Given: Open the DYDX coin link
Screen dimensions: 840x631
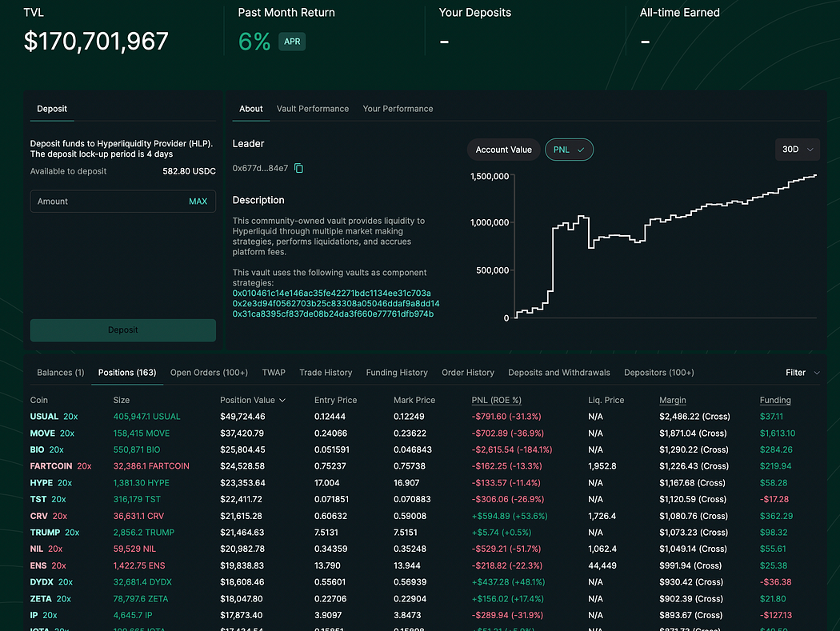Looking at the screenshot, I should [x=42, y=581].
